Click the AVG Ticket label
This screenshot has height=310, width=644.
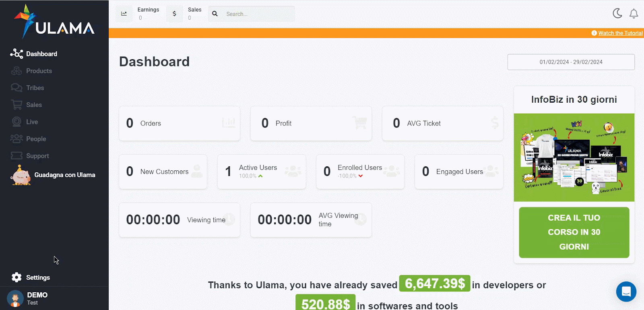[x=424, y=123]
